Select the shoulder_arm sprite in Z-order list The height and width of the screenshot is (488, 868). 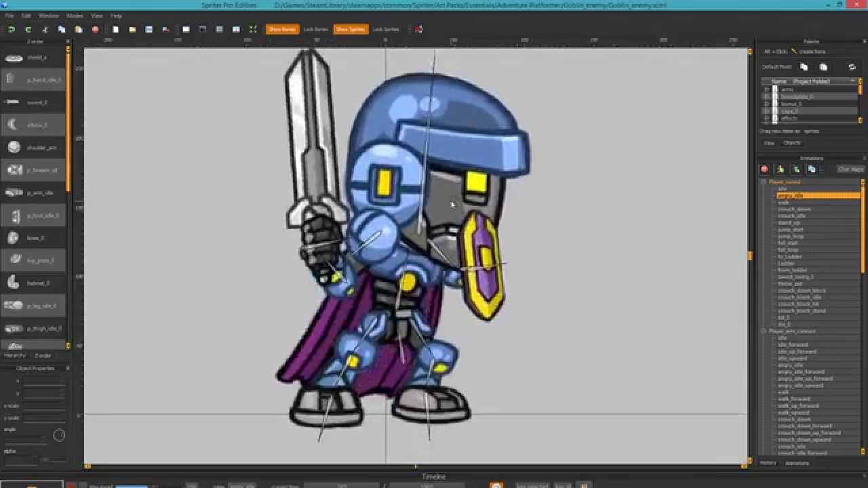pyautogui.click(x=33, y=148)
